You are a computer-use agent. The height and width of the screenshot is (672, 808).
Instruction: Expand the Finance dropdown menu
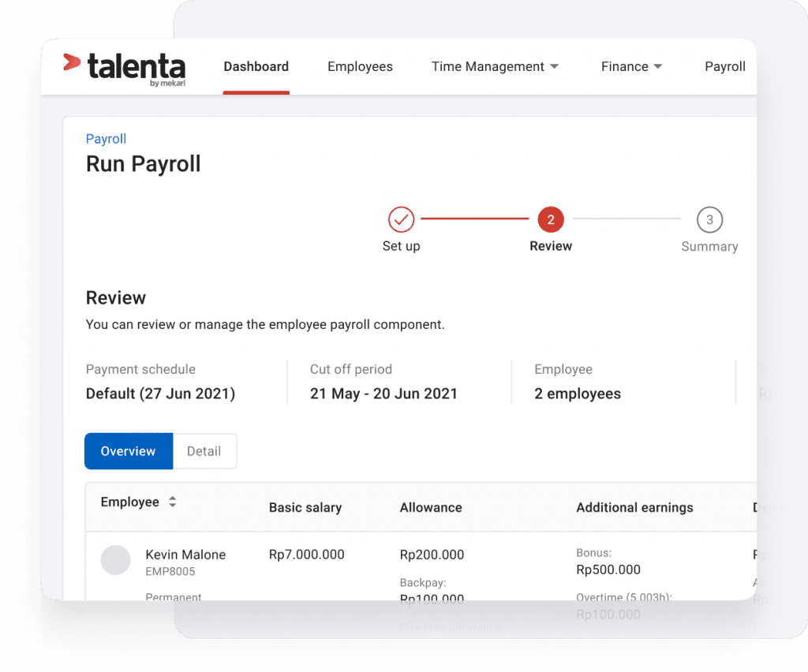click(631, 66)
